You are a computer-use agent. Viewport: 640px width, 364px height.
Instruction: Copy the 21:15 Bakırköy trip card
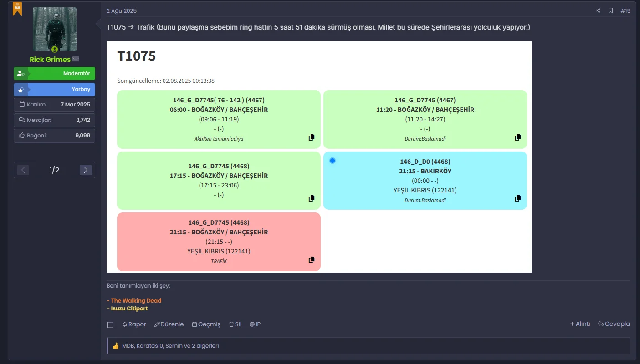pyautogui.click(x=518, y=198)
